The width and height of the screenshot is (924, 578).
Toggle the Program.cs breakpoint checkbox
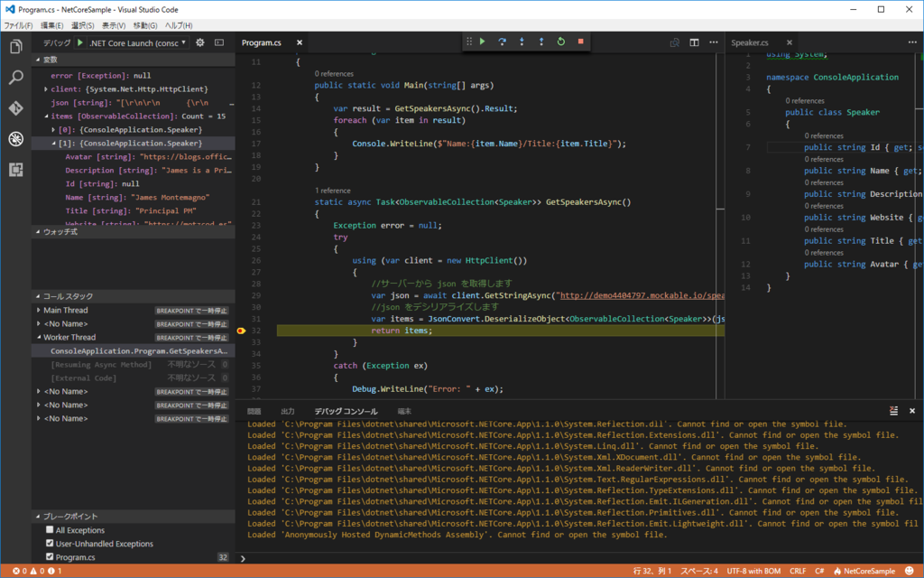point(51,556)
